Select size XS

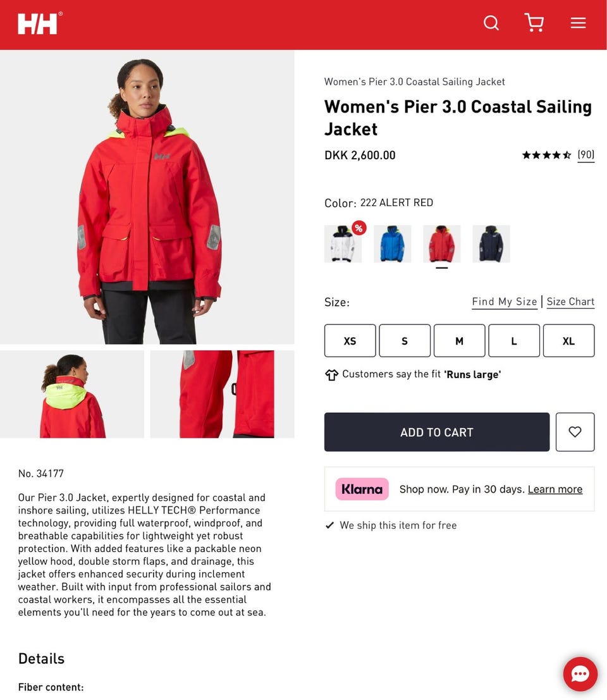[x=350, y=341]
